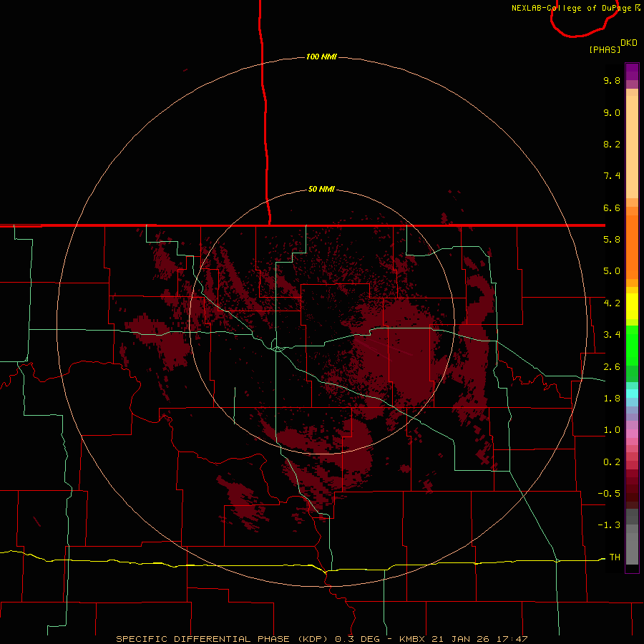Click the 5.0 scale value
The width and height of the screenshot is (644, 644).
point(612,271)
